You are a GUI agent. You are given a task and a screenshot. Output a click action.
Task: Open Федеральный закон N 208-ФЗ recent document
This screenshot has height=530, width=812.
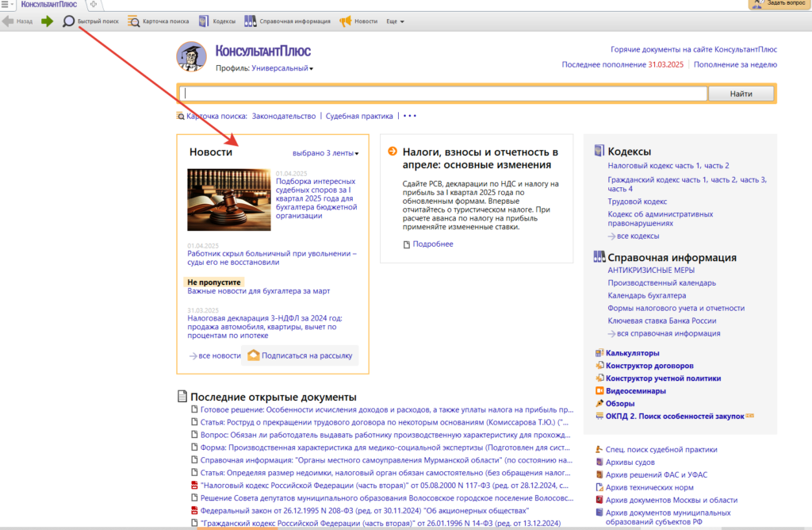click(x=365, y=510)
